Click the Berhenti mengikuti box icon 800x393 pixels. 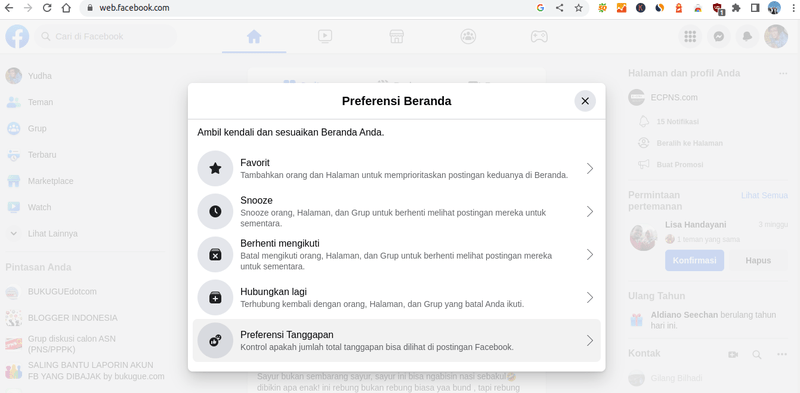(215, 254)
